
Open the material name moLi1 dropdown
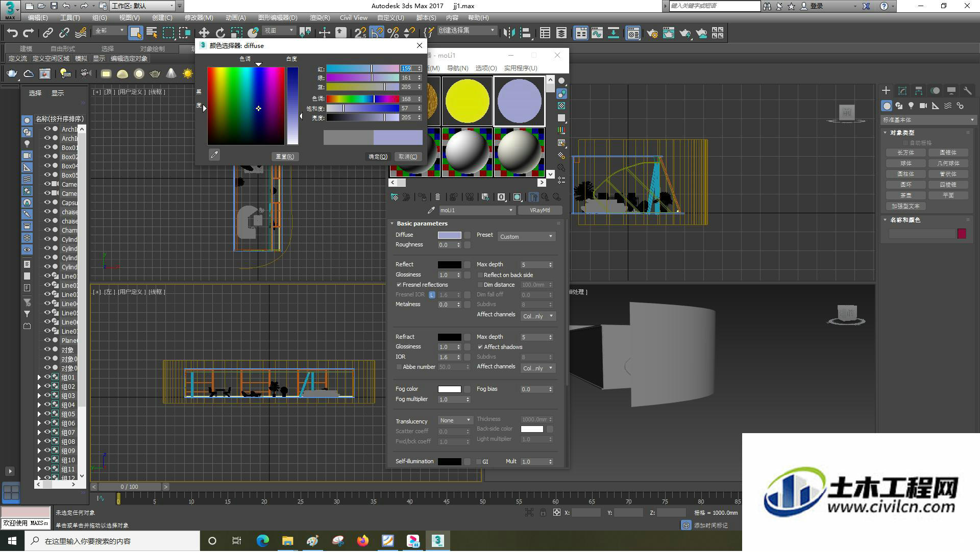476,210
